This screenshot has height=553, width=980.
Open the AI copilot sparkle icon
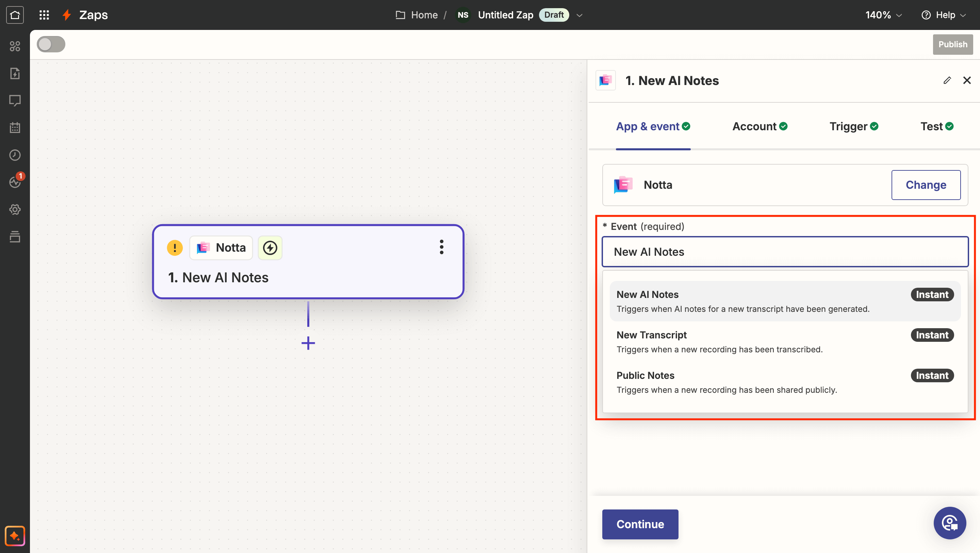click(15, 536)
